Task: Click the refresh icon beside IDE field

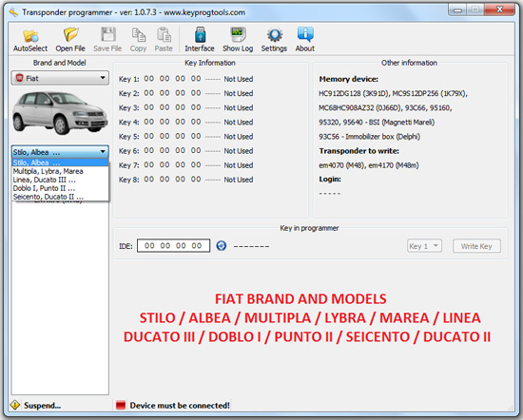Action: click(222, 246)
